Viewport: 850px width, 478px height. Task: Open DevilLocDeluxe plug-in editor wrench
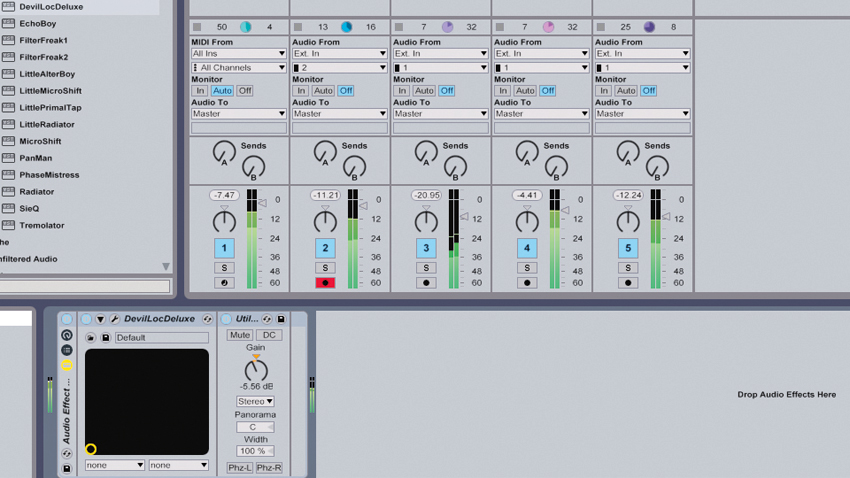point(114,319)
